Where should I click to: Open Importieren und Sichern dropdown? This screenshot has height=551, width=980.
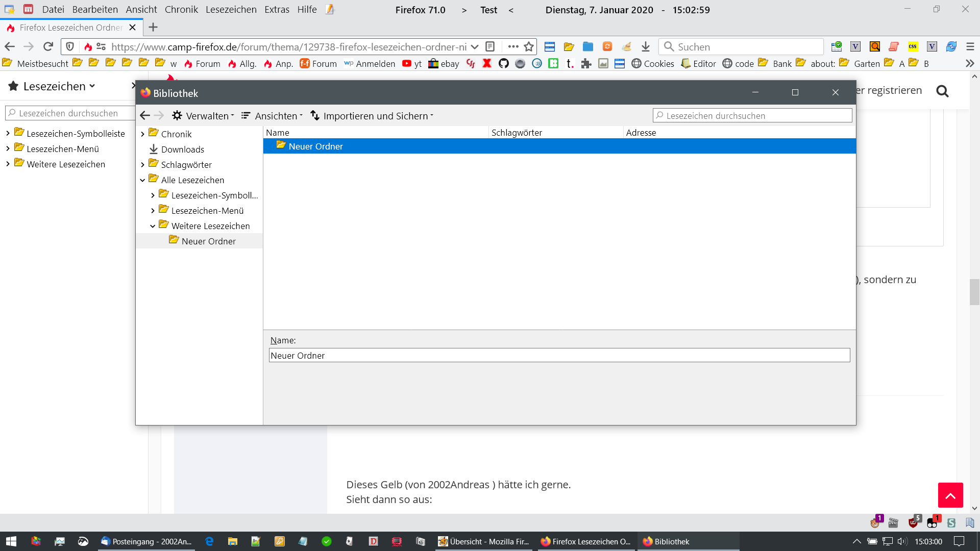pos(372,116)
